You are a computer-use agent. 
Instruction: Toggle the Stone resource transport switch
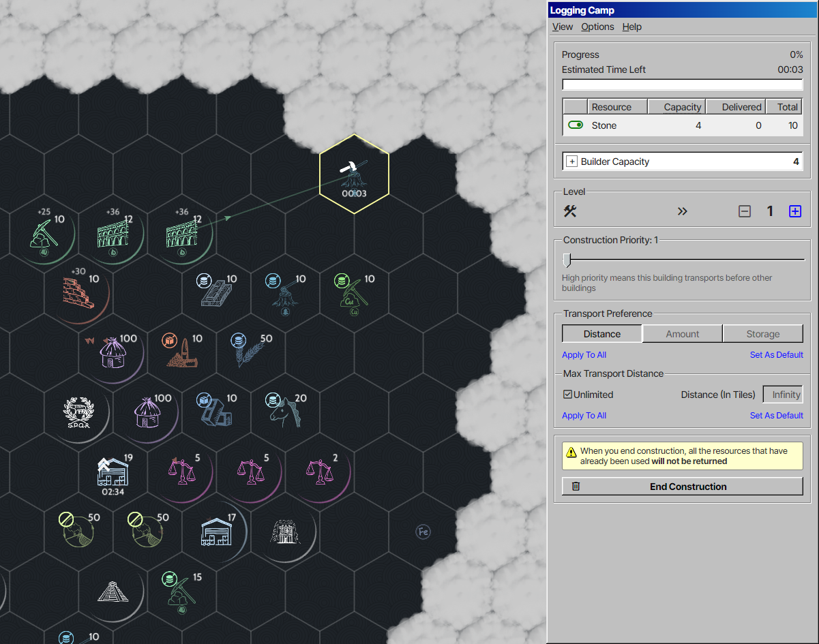tap(576, 125)
